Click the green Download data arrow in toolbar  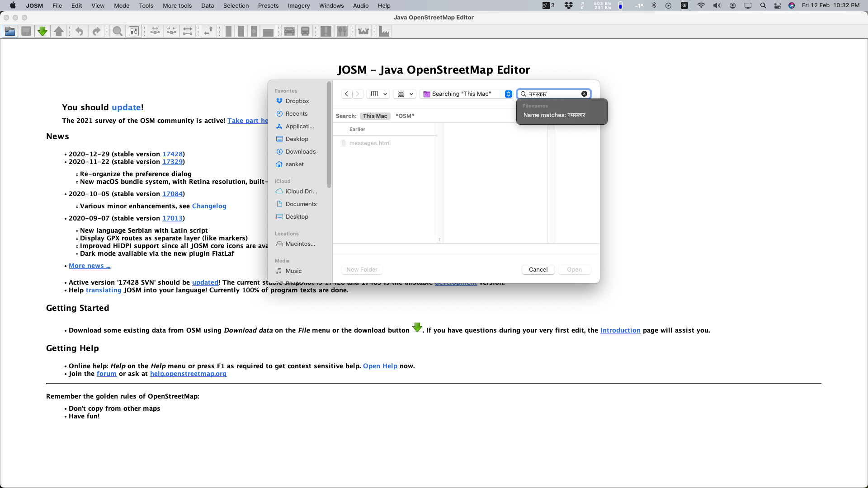42,31
